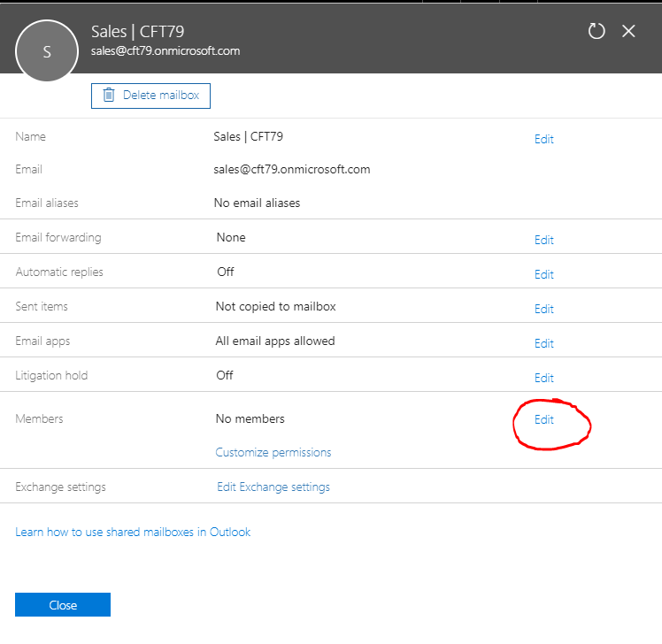Open the shared mailboxes in Outlook help link
The height and width of the screenshot is (644, 662).
point(133,532)
